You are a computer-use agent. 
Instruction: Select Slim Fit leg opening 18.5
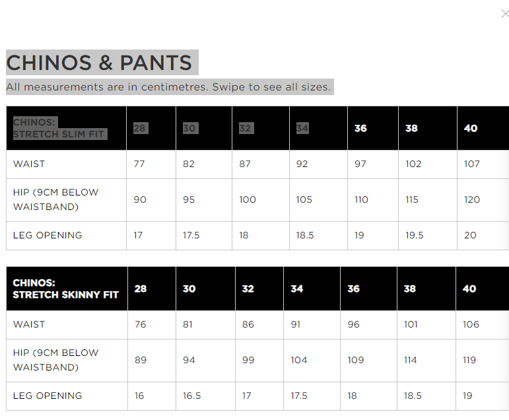[305, 235]
